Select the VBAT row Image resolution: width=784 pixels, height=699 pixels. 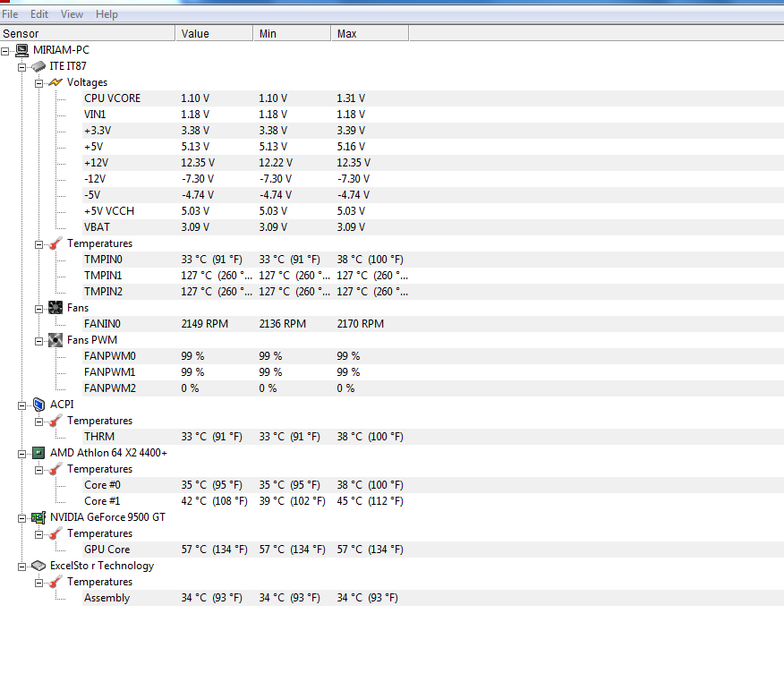point(433,227)
